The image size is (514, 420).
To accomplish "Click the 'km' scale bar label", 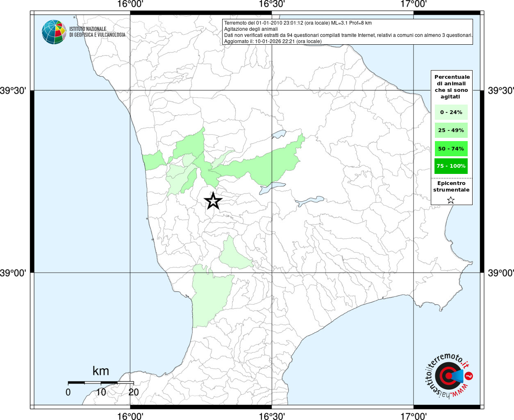I will tap(101, 371).
